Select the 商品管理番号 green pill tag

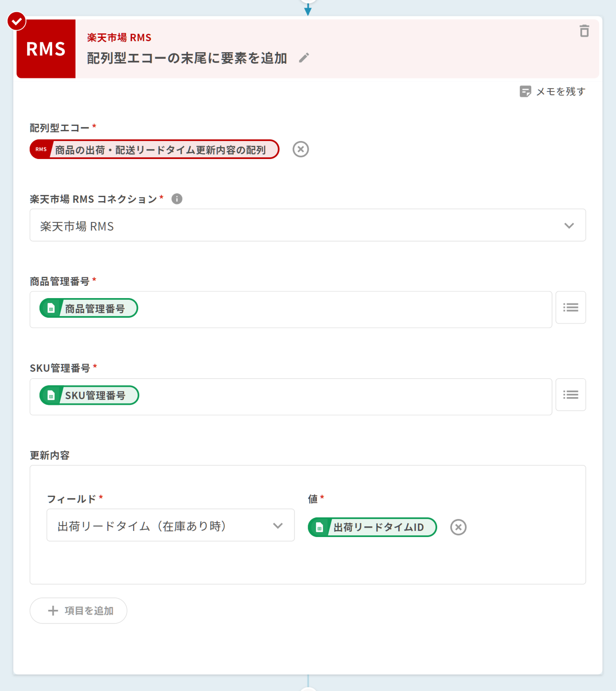tap(89, 308)
